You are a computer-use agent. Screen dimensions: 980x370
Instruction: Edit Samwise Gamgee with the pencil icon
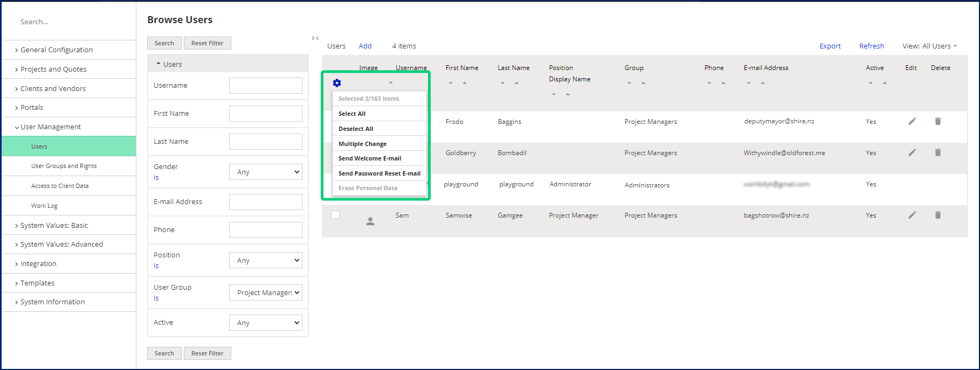point(912,215)
